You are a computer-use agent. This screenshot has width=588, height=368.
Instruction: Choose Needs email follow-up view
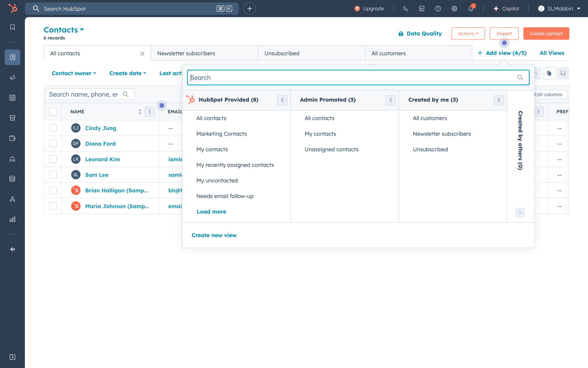click(225, 196)
